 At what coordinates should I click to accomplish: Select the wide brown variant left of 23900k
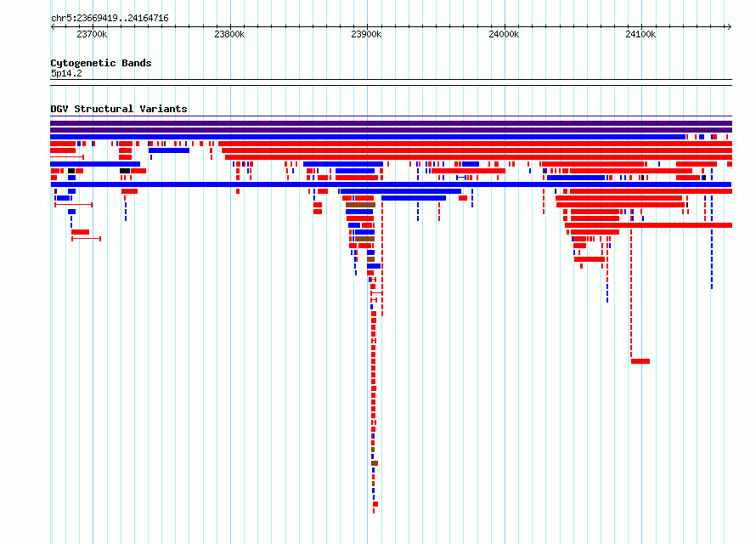click(x=361, y=205)
